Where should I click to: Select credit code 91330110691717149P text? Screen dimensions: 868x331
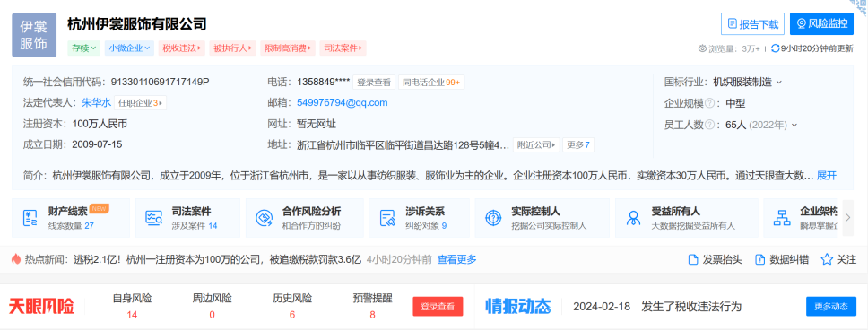[160, 82]
